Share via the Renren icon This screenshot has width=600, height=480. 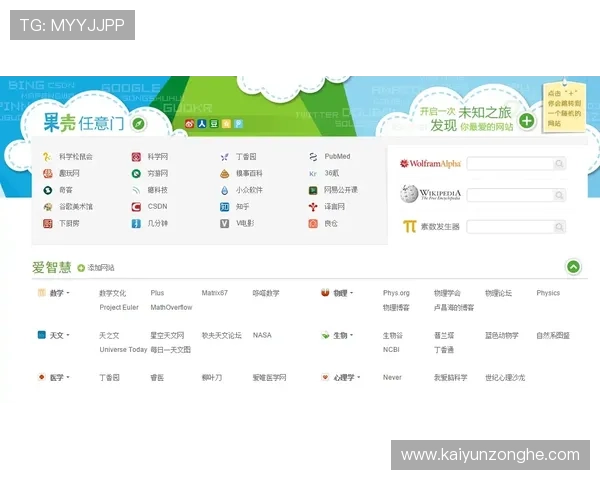click(x=202, y=124)
